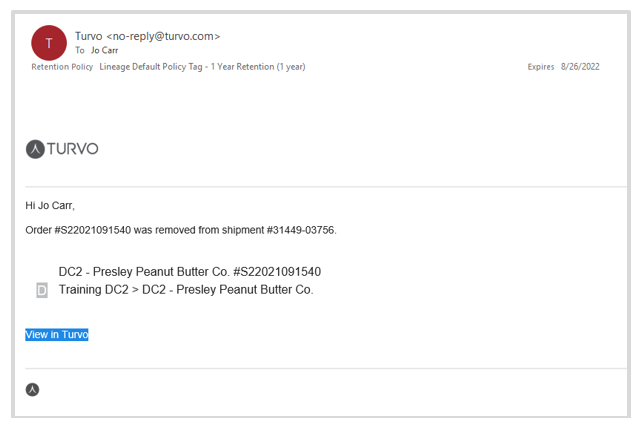Click the TURVO wordmark text
The image size is (642, 429).
tap(72, 149)
